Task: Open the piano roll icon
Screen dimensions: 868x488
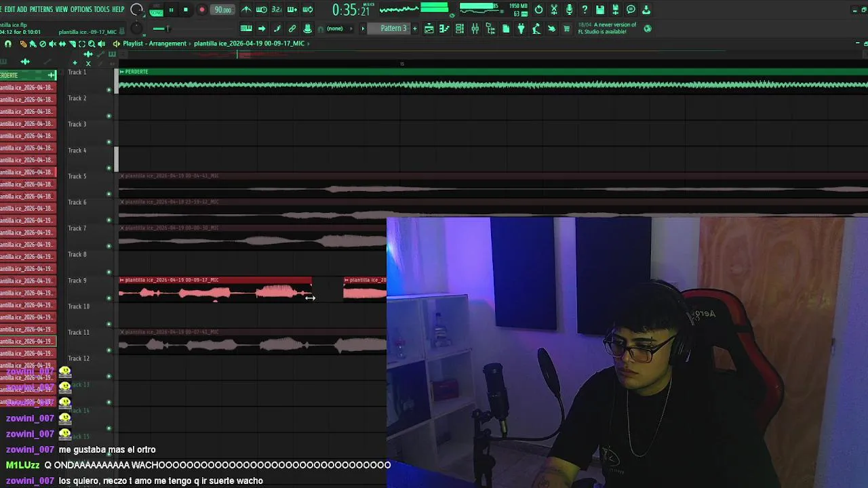Action: coord(444,28)
